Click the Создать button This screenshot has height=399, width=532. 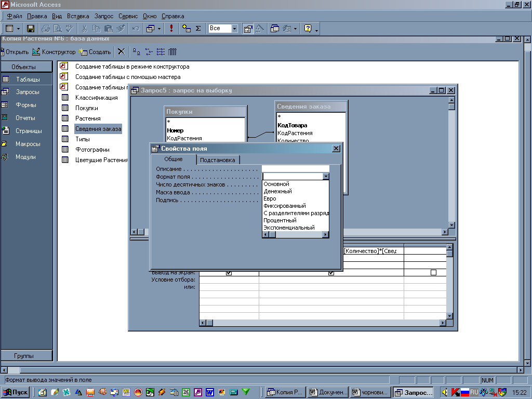coord(95,52)
